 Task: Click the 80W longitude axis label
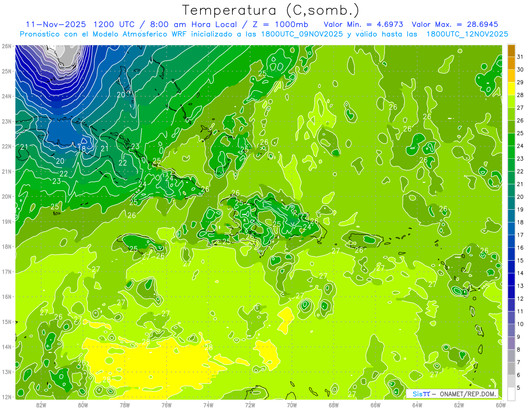coord(83,405)
